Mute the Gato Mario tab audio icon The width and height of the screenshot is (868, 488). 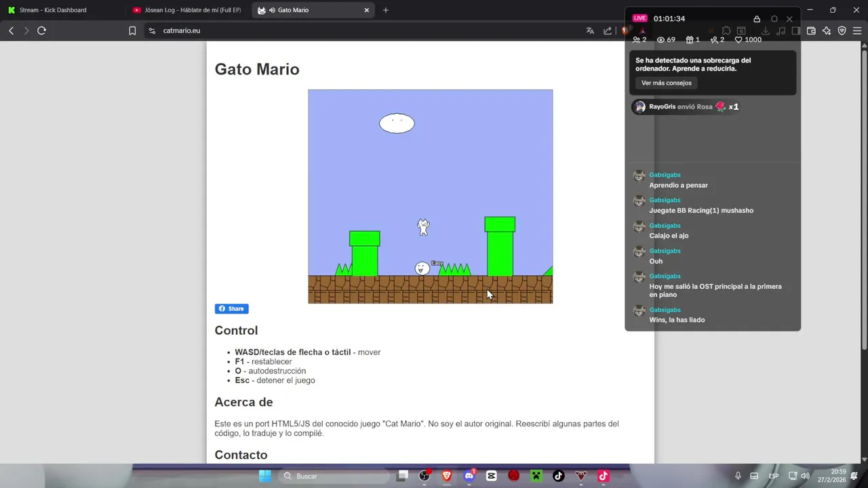(x=272, y=10)
